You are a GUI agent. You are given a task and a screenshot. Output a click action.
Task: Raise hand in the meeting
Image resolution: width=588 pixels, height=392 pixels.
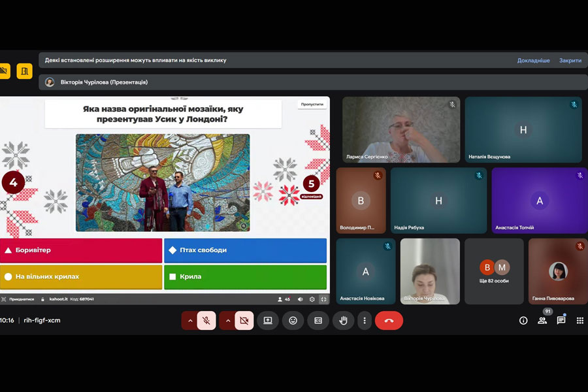[343, 320]
